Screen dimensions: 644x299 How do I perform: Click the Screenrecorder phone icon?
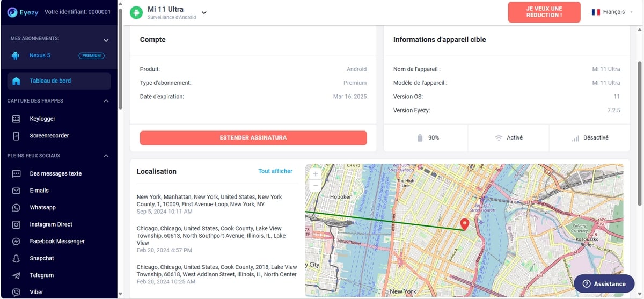coord(16,136)
